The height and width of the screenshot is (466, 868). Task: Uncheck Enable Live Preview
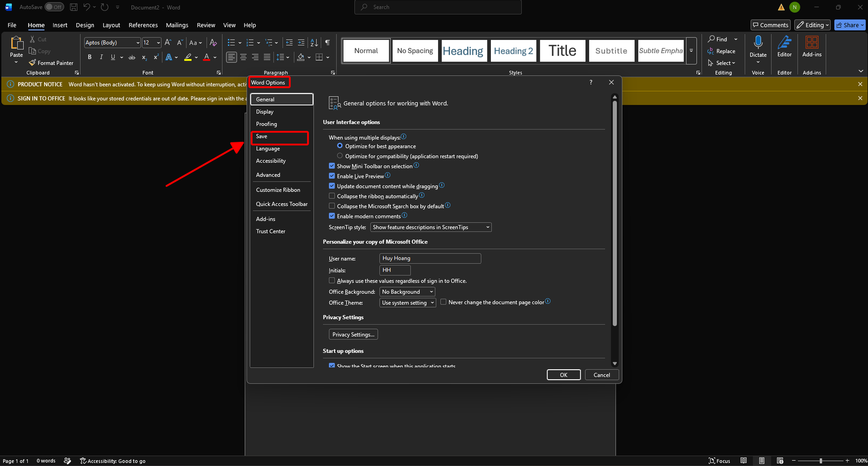[x=332, y=176]
